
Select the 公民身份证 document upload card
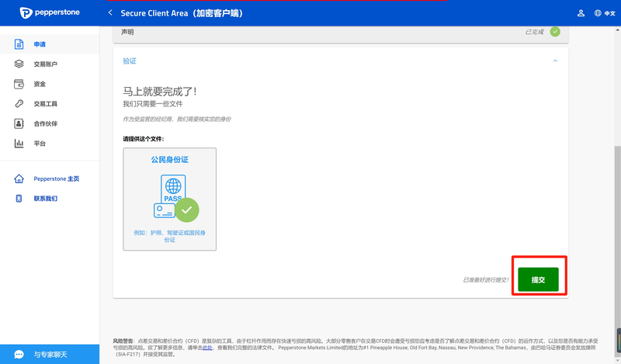169,199
